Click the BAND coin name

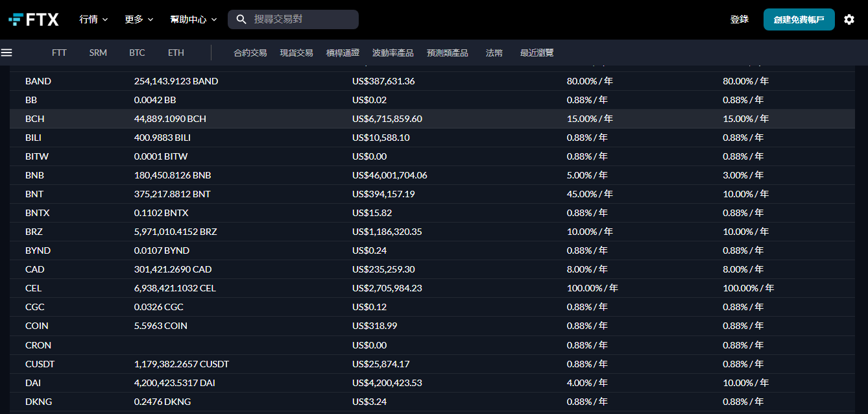tap(38, 81)
